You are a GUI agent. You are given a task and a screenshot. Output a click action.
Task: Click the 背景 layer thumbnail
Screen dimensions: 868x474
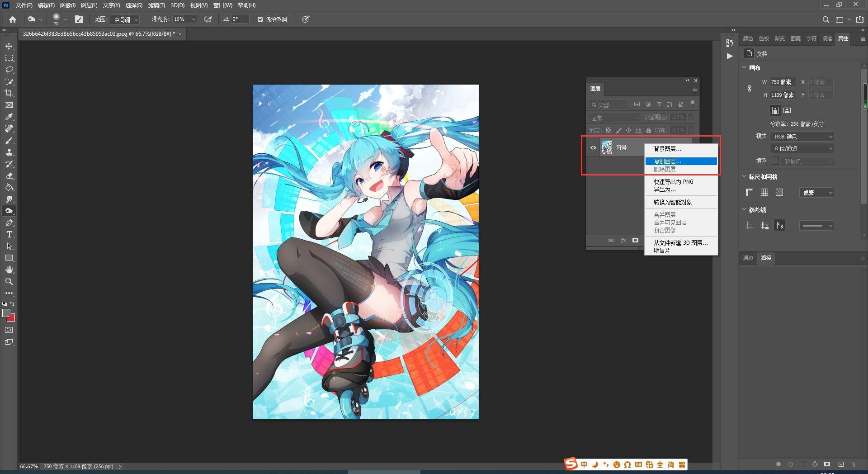click(x=607, y=147)
